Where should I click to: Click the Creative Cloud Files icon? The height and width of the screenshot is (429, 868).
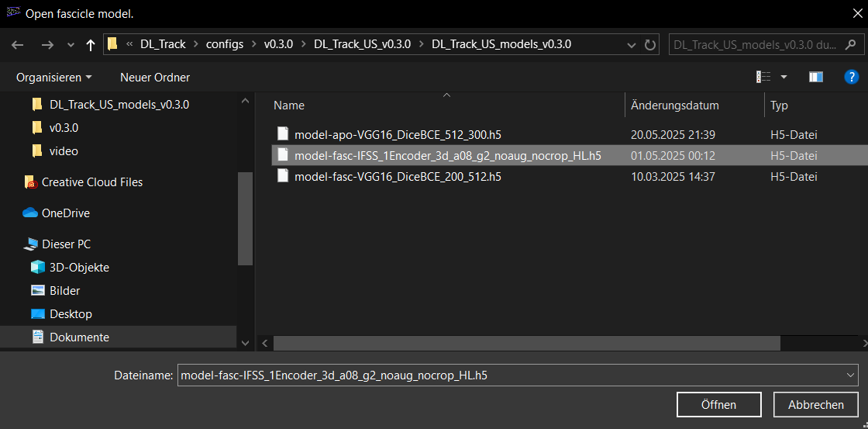click(x=31, y=182)
